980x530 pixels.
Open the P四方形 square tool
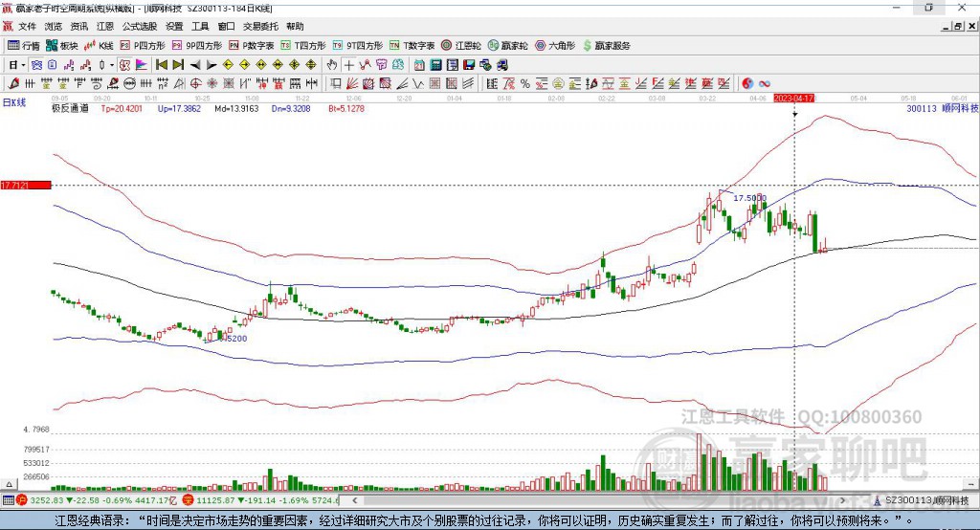click(143, 46)
